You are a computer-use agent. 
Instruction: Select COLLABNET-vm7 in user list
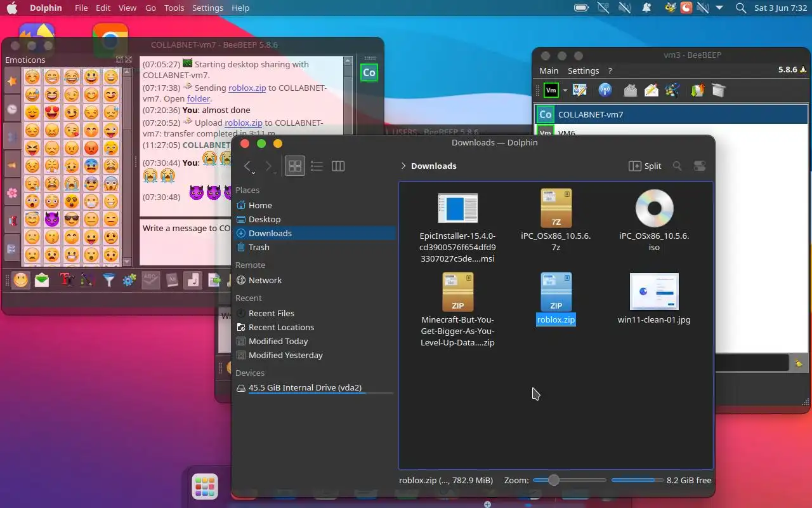(x=671, y=114)
